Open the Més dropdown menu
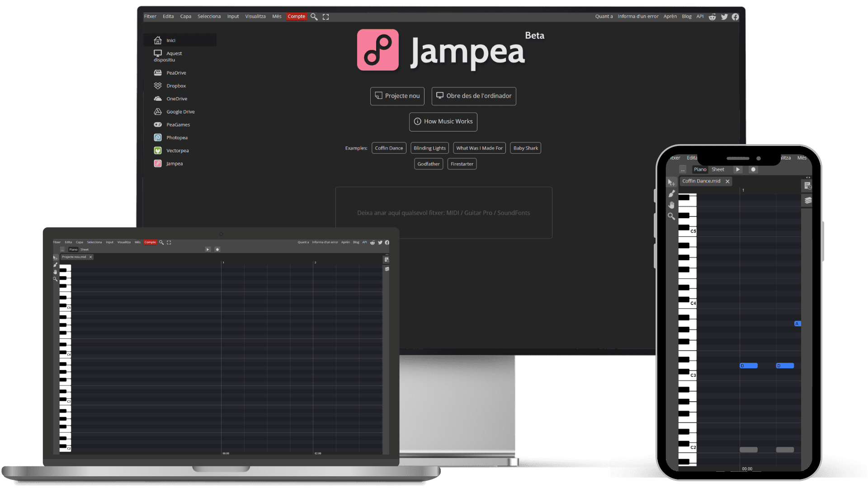 coord(277,16)
